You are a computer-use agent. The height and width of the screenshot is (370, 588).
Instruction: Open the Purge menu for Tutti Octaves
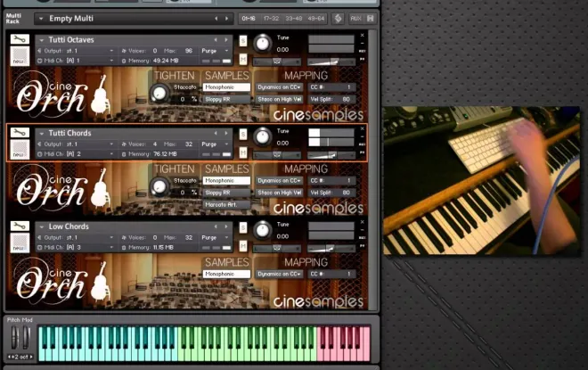215,51
